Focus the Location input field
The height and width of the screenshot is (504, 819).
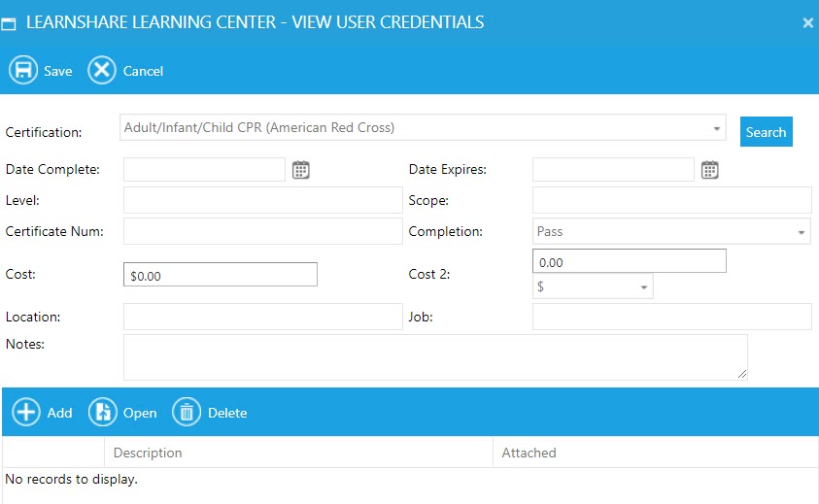click(x=262, y=317)
